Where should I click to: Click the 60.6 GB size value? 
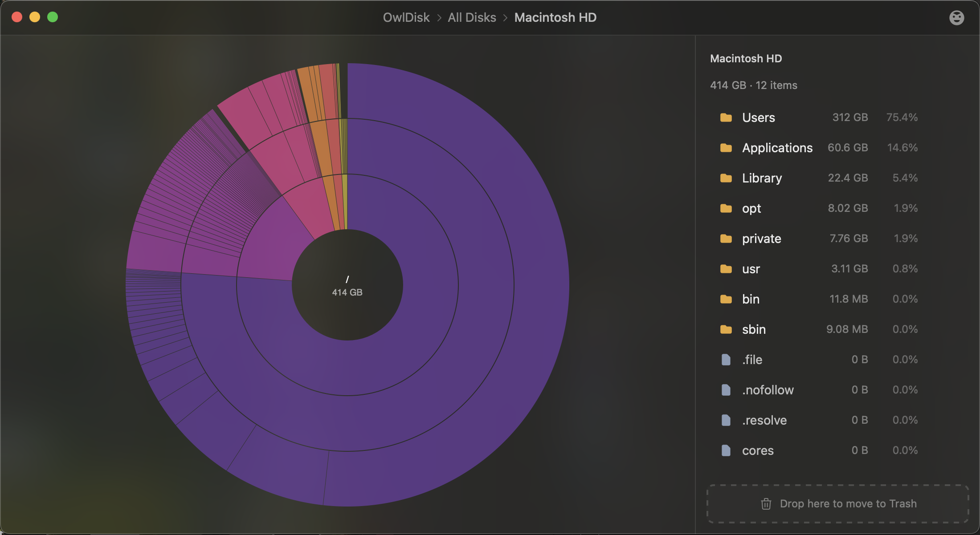coord(848,148)
